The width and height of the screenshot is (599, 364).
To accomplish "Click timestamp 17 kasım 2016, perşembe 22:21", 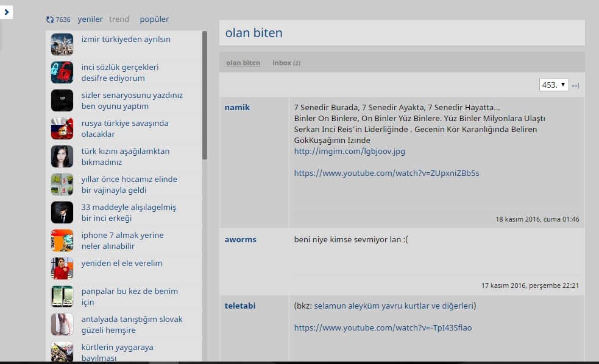I will click(x=530, y=285).
